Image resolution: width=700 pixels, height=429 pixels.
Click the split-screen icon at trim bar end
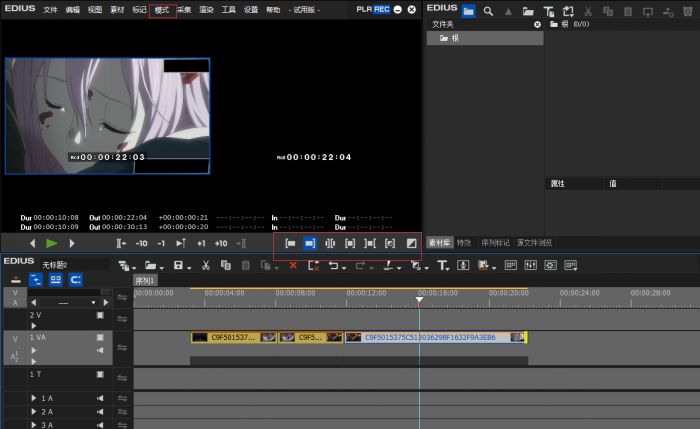pyautogui.click(x=411, y=243)
